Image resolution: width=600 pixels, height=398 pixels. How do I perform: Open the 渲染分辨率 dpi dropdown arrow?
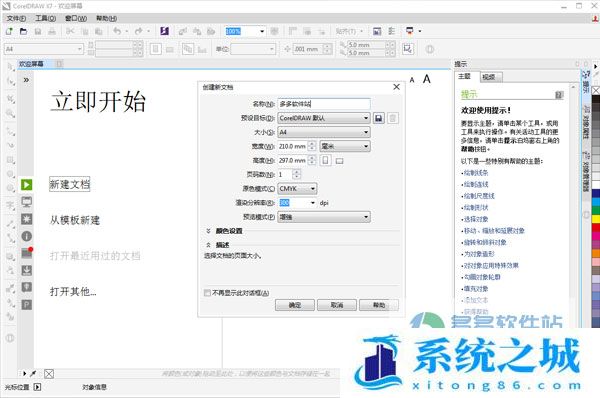(313, 203)
